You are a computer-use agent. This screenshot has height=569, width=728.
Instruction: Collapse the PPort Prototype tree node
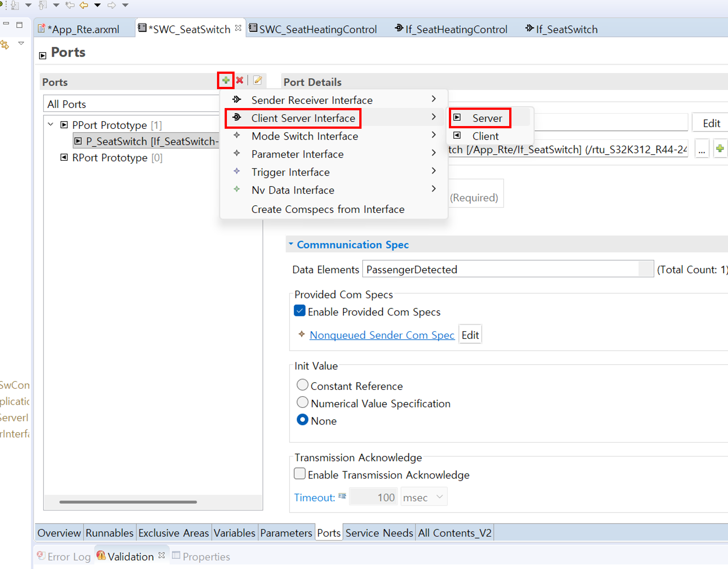[51, 125]
